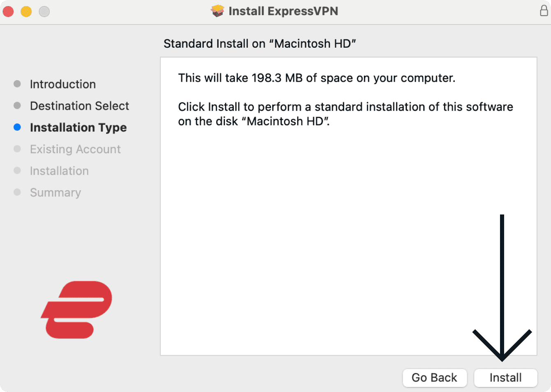Click the Installation step label
Viewport: 551px width, 392px height.
tap(59, 171)
